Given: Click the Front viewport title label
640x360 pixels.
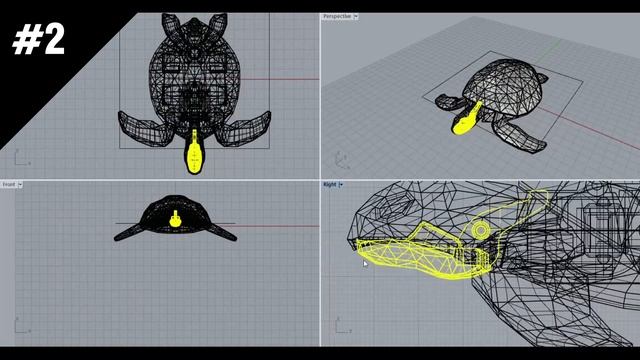Looking at the screenshot, I should coord(9,185).
